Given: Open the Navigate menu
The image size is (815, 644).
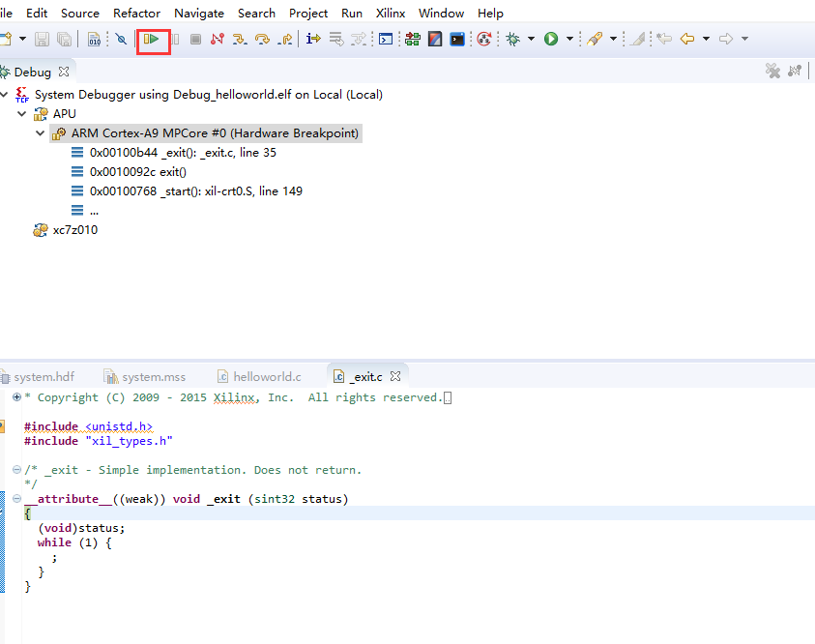Looking at the screenshot, I should (199, 13).
